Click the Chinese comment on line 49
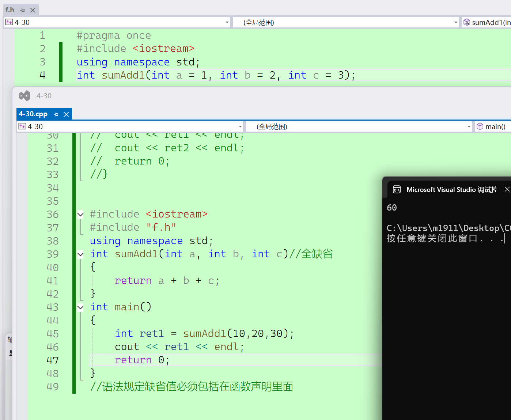The width and height of the screenshot is (511, 420). click(192, 387)
